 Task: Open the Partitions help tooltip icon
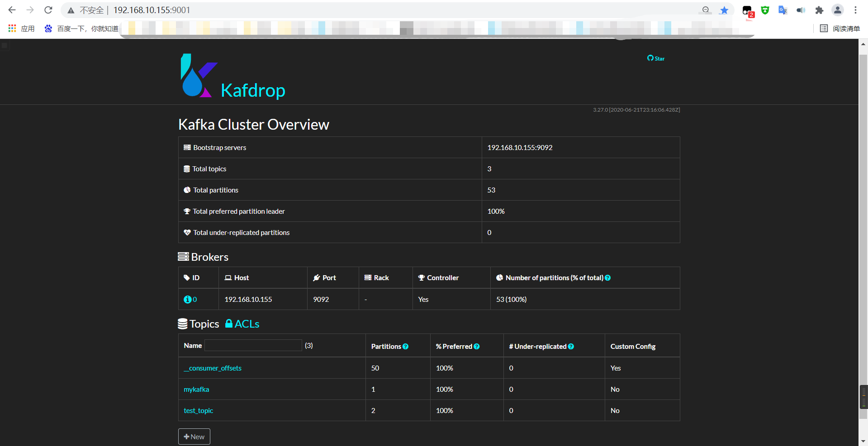(x=406, y=346)
